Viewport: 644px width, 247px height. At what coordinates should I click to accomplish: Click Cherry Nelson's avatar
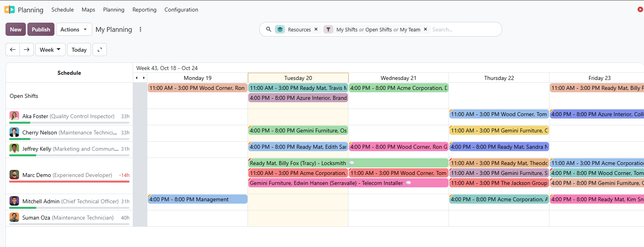14,132
